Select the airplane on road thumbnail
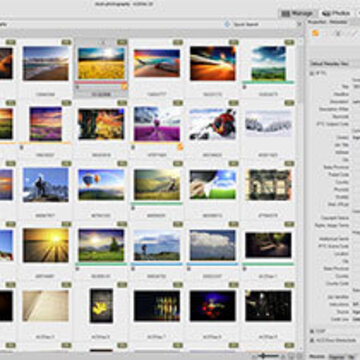Image resolution: width=360 pixels, height=360 pixels. [157, 63]
